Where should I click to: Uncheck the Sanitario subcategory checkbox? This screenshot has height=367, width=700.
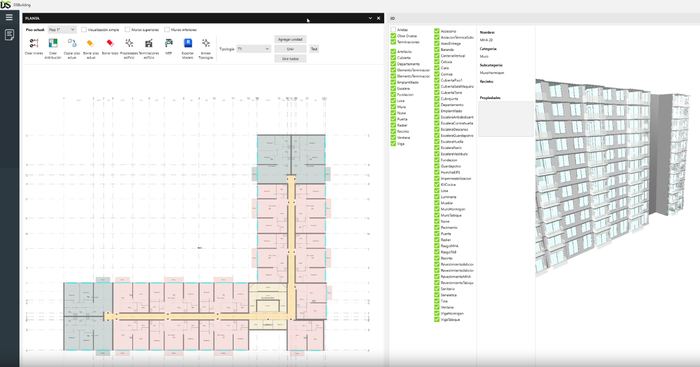pyautogui.click(x=437, y=289)
